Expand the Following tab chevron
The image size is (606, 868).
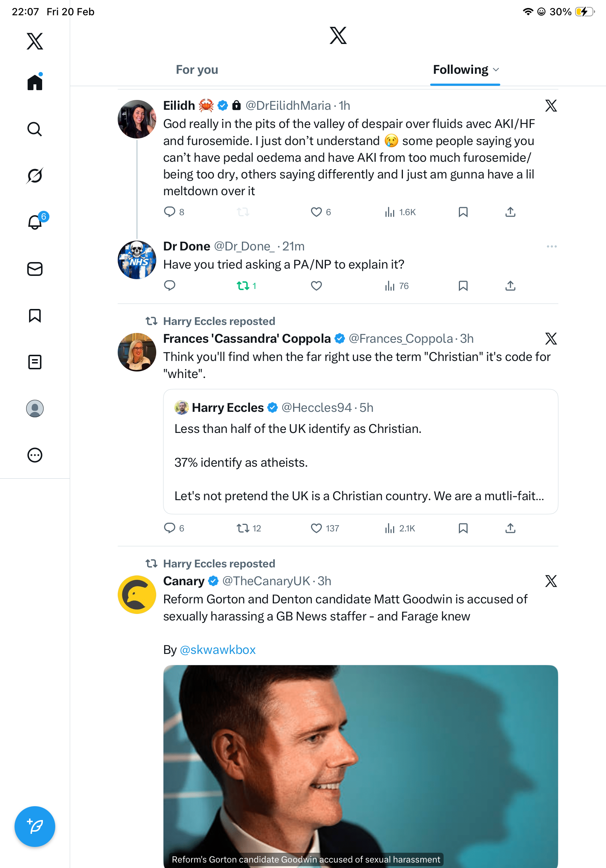click(496, 70)
